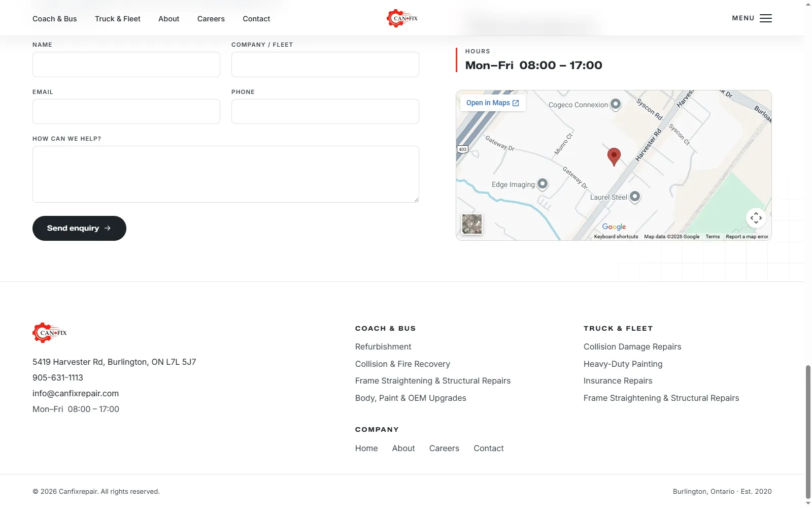Open the Coach & Bus nav item
The height and width of the screenshot is (508, 812).
click(x=55, y=19)
